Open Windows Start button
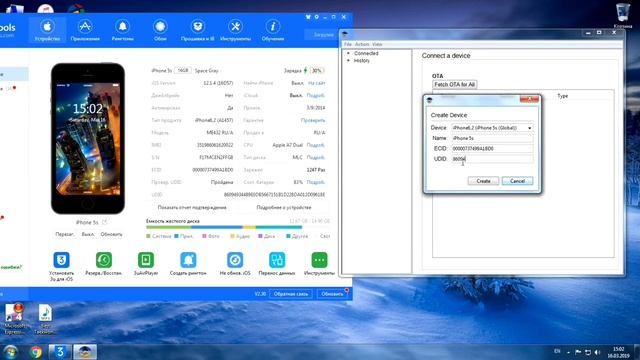This screenshot has height=360, width=640. [x=10, y=352]
